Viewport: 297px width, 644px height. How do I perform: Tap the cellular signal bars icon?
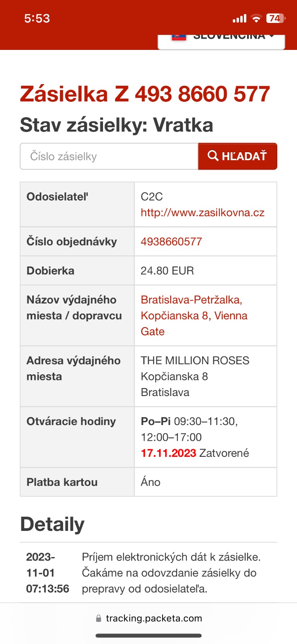click(239, 19)
